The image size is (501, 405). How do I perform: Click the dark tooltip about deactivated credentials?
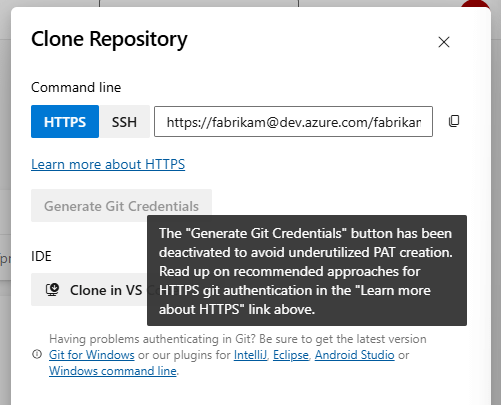[307, 270]
